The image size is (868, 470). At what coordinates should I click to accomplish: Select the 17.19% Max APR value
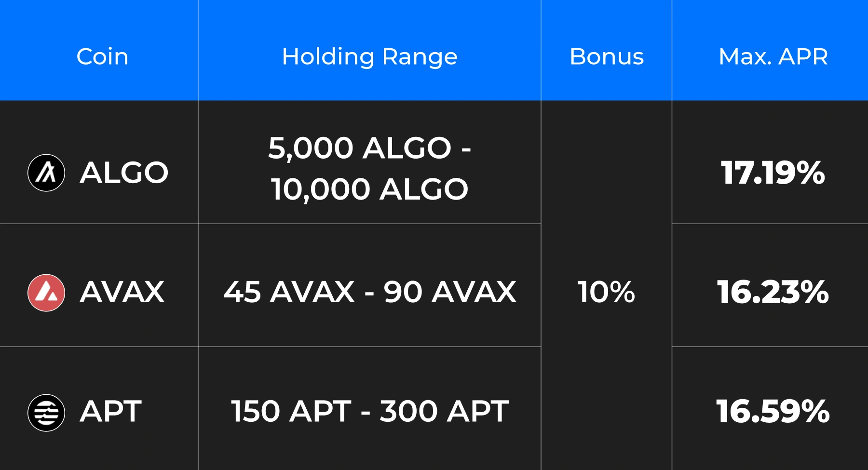click(x=773, y=173)
